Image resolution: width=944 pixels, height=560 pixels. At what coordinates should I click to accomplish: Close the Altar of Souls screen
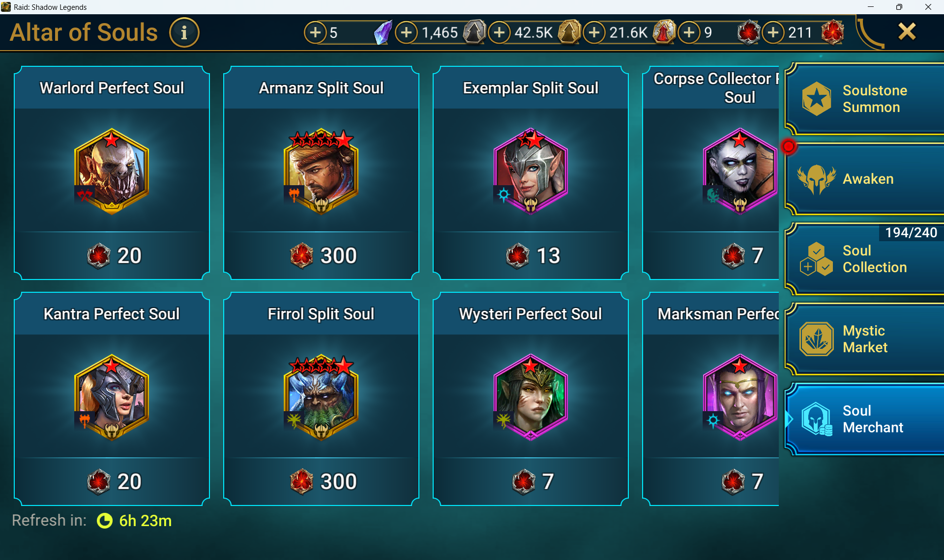coord(907,32)
